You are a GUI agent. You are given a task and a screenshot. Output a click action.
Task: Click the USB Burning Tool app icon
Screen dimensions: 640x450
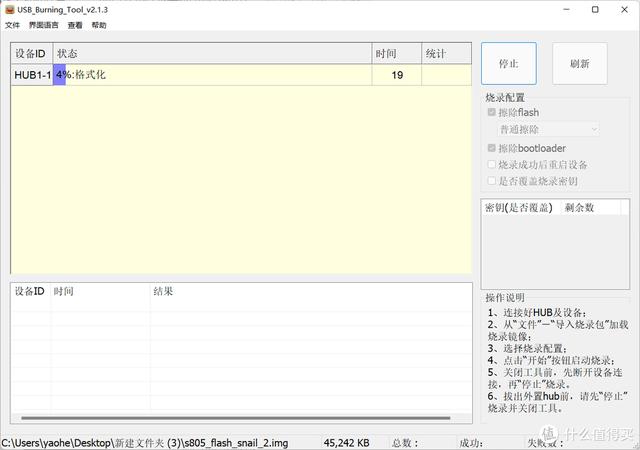pos(10,9)
